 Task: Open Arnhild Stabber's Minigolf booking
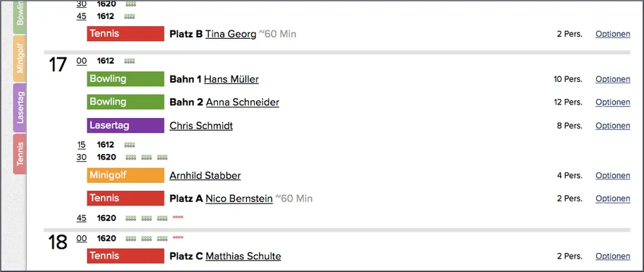point(205,176)
